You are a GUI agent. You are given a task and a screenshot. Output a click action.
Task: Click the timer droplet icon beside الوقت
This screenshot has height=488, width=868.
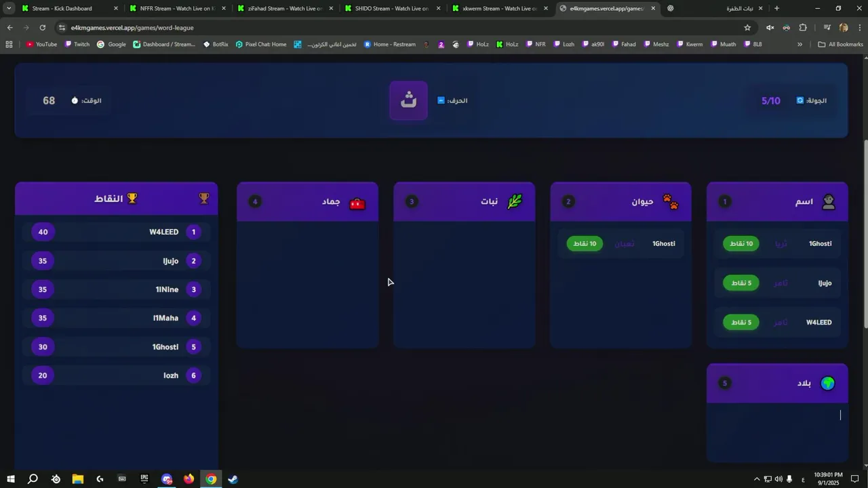click(75, 101)
